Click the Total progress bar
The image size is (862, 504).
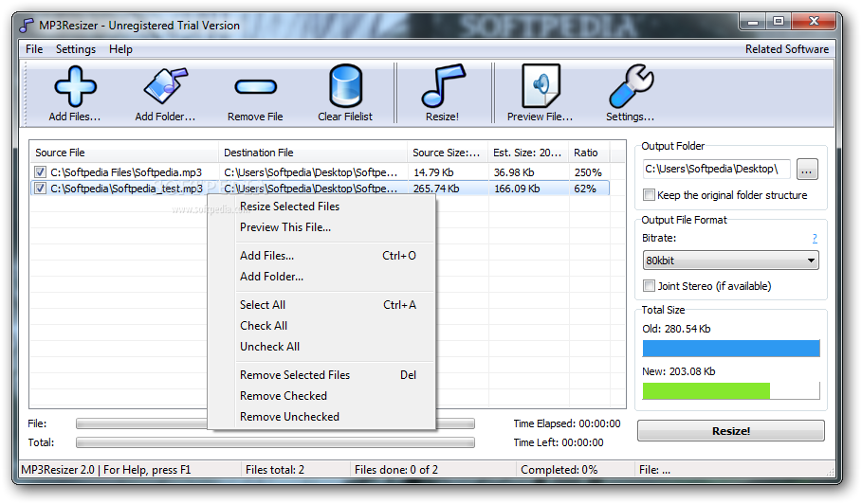coord(275,442)
